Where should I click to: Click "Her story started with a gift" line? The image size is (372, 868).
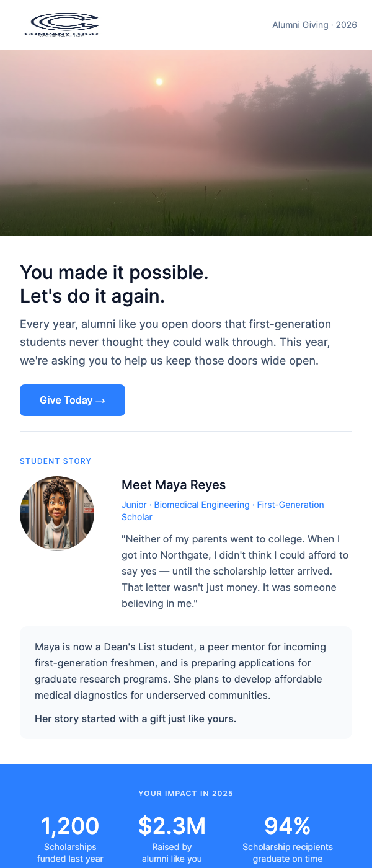pos(136,719)
